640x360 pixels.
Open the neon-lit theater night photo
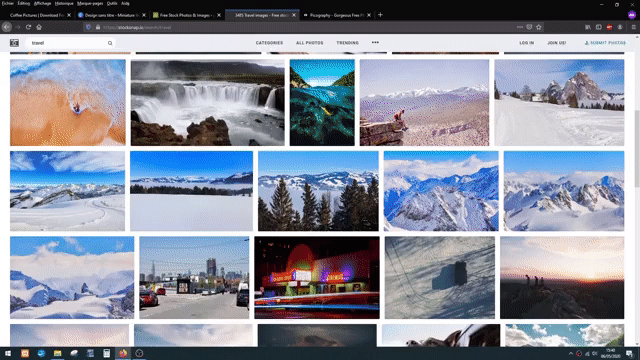pyautogui.click(x=317, y=278)
